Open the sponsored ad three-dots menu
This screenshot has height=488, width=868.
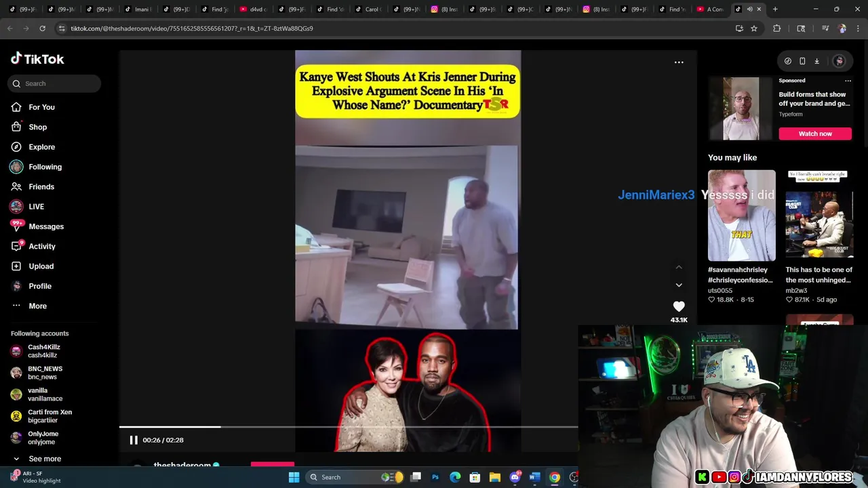coord(848,81)
